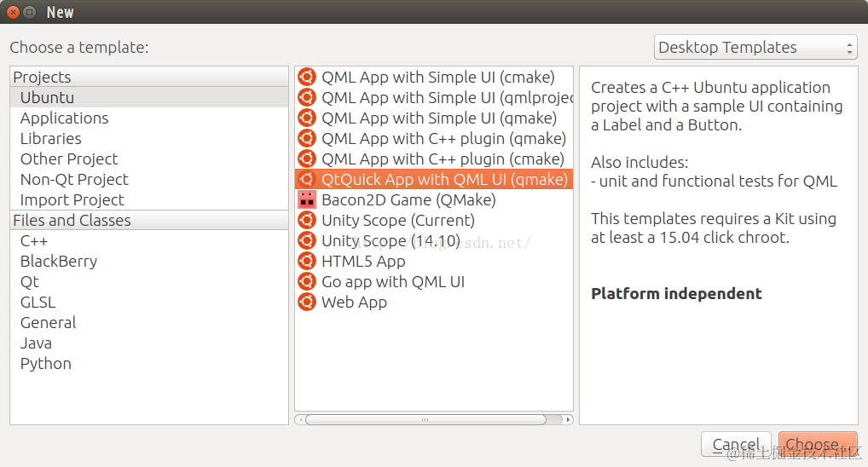
Task: Click the template list horizontal scrollbar handle
Action: [x=425, y=419]
